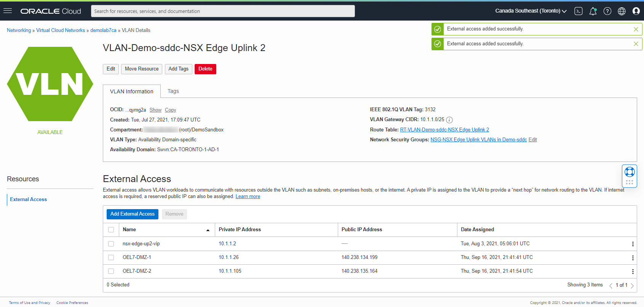This screenshot has height=307, width=644.
Task: Select the VLAN Information tab
Action: (132, 91)
